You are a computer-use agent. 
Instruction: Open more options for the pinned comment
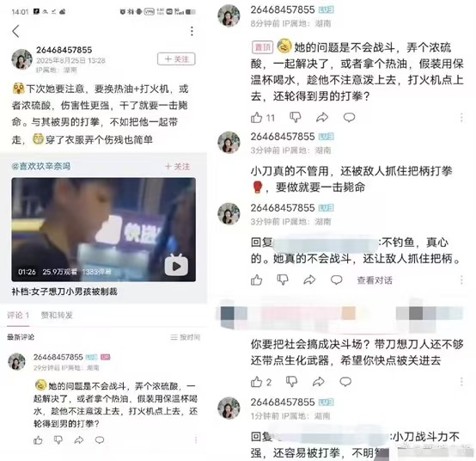coord(461,117)
